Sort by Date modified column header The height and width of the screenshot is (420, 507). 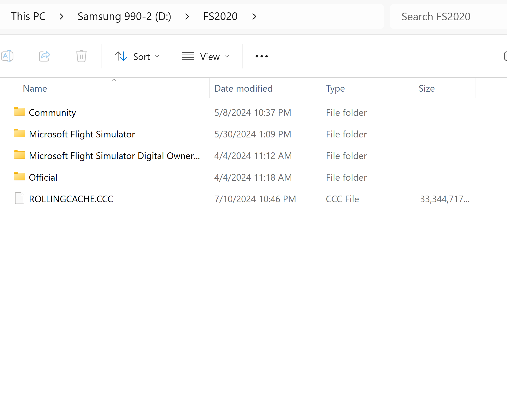(x=243, y=89)
